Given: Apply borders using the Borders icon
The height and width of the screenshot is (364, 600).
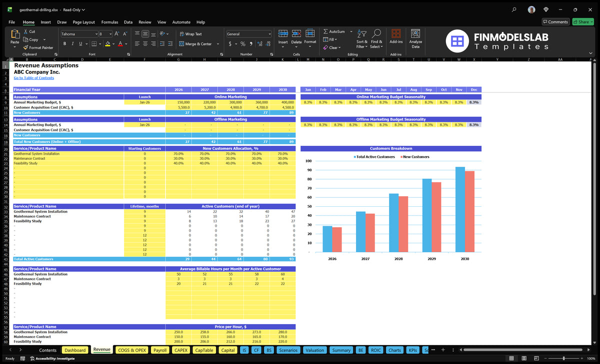Looking at the screenshot, I should pyautogui.click(x=95, y=44).
